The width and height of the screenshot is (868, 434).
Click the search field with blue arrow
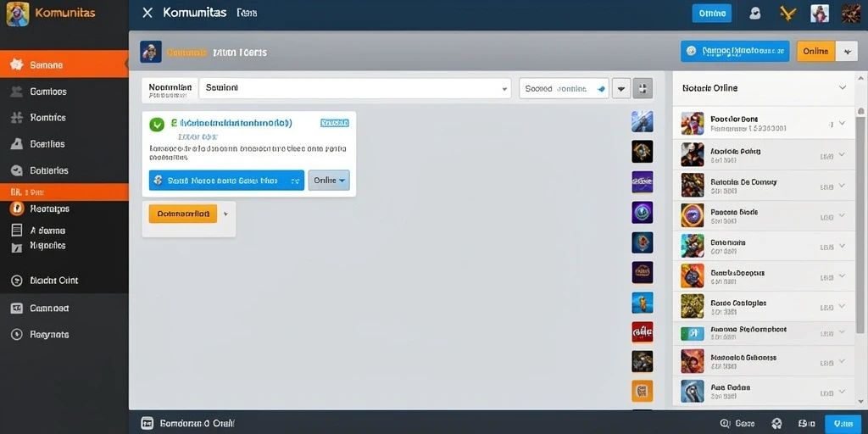click(x=564, y=88)
